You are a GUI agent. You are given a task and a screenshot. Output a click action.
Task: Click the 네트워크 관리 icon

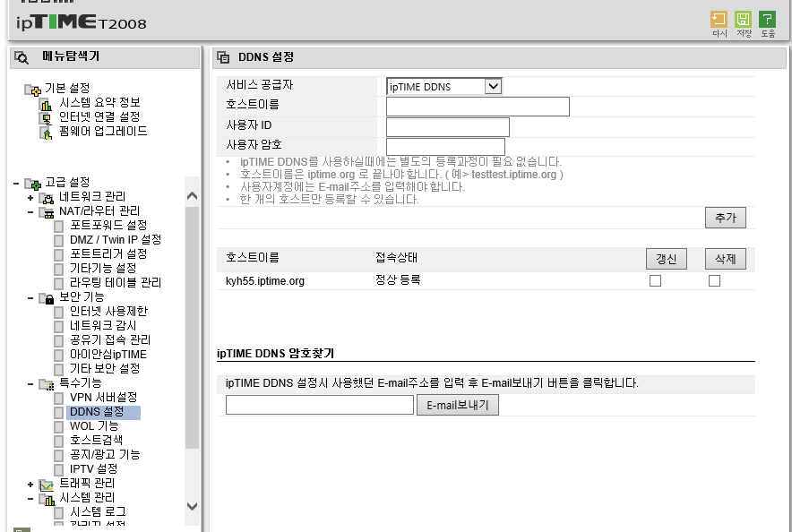tap(47, 198)
